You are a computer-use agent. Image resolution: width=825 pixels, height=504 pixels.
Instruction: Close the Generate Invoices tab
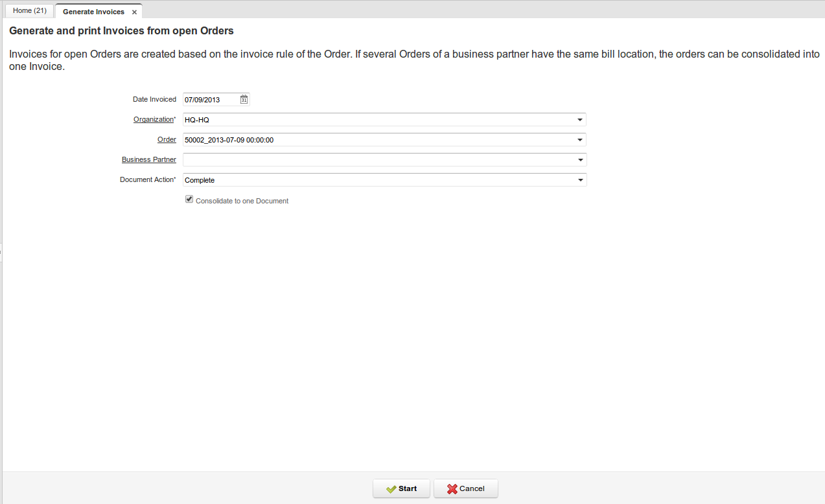pos(134,11)
